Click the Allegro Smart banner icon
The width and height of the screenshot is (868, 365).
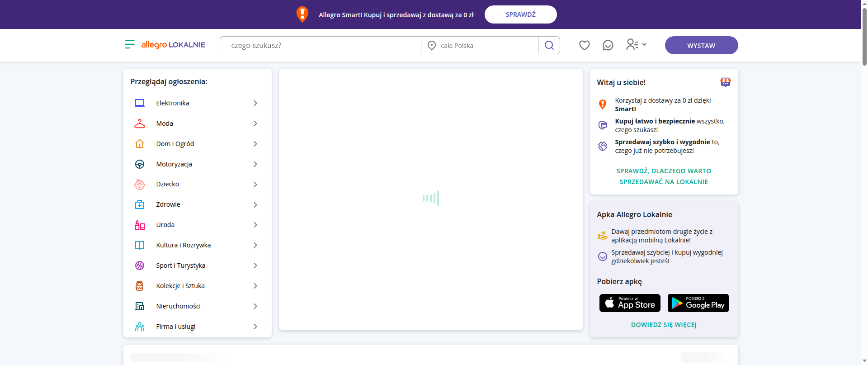click(302, 14)
